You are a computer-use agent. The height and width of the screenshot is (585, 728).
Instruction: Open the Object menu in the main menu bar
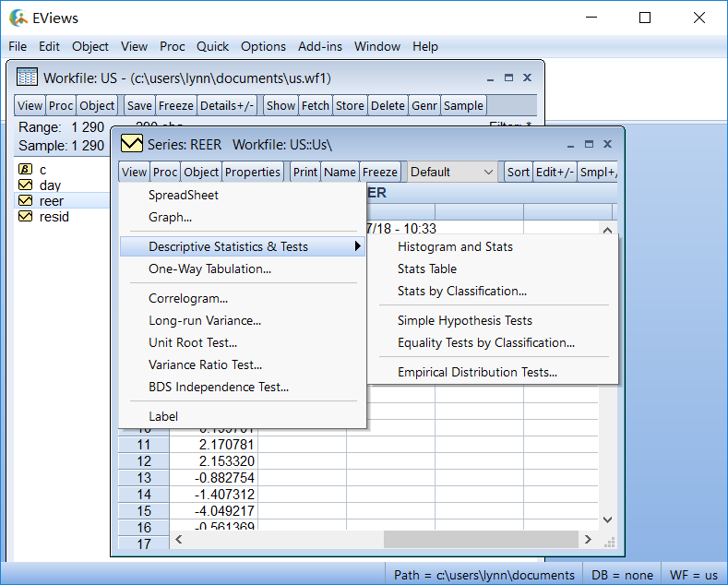[x=90, y=46]
